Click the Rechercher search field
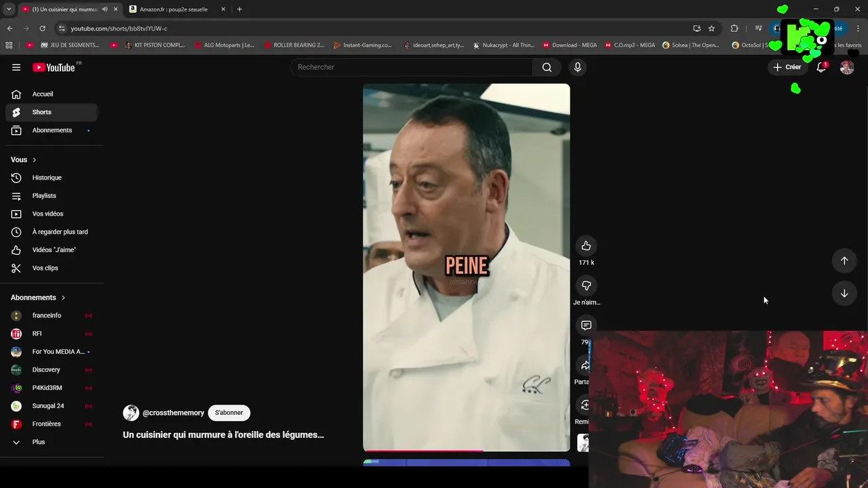 point(412,67)
